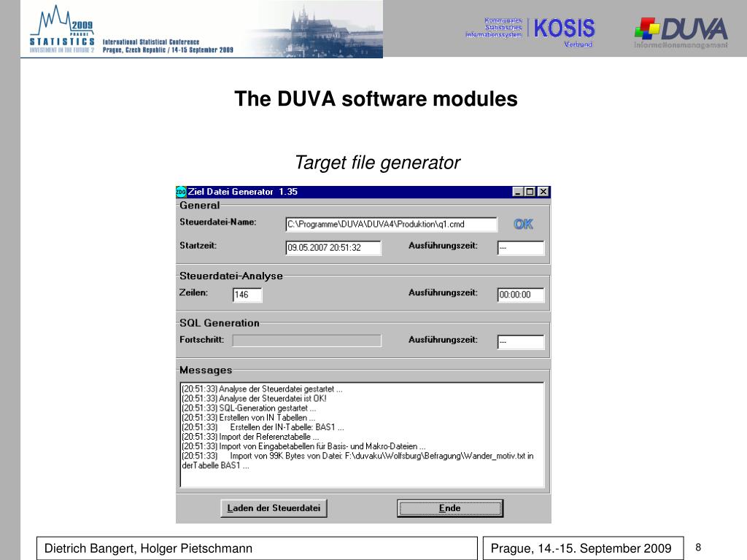Click the 'Import von Eingabetabellen' message line
The image size is (747, 560).
click(x=303, y=446)
